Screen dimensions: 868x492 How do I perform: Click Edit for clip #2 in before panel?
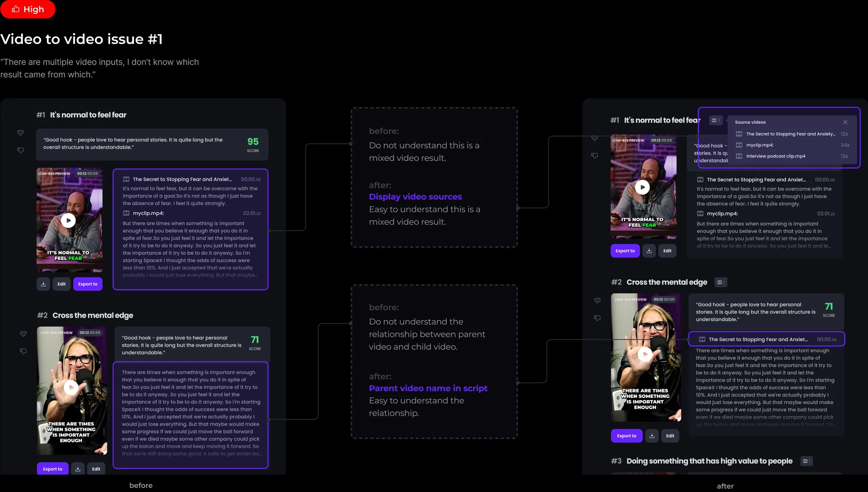pos(96,469)
